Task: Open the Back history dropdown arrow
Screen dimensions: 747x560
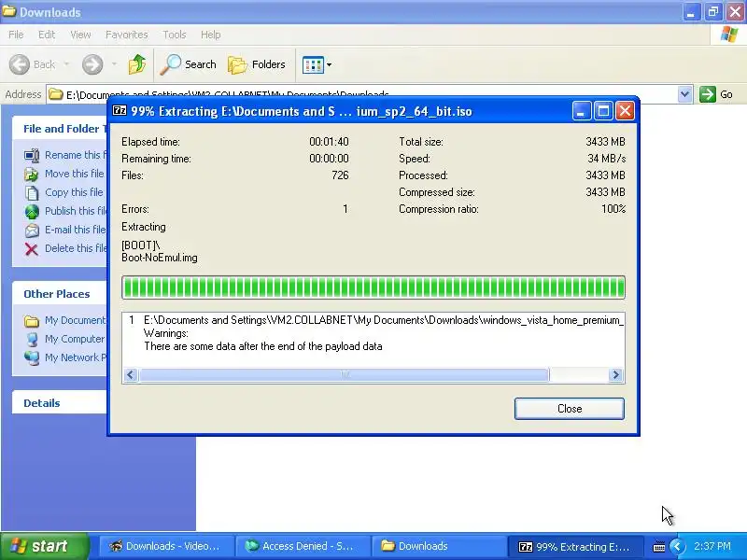Action: 66,64
